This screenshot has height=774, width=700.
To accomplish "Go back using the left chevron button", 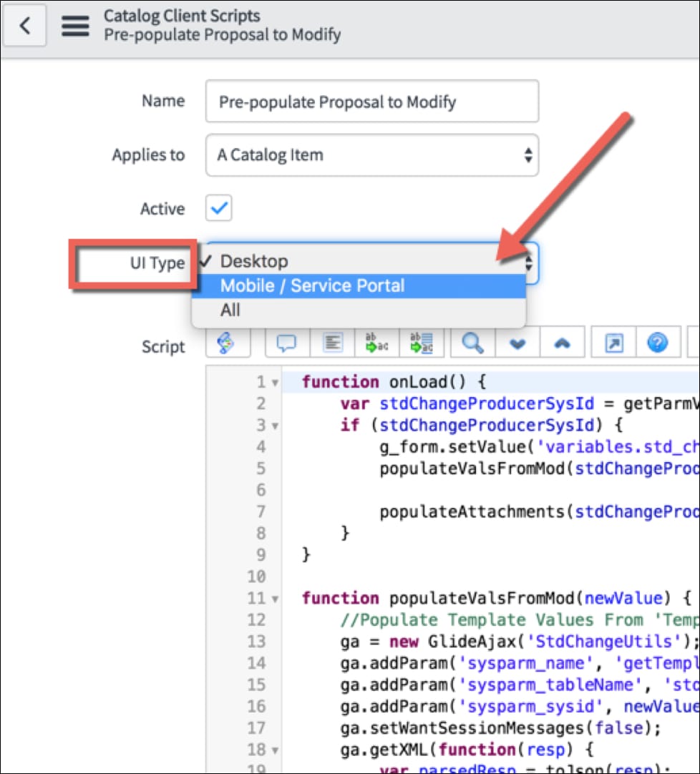I will click(x=25, y=25).
